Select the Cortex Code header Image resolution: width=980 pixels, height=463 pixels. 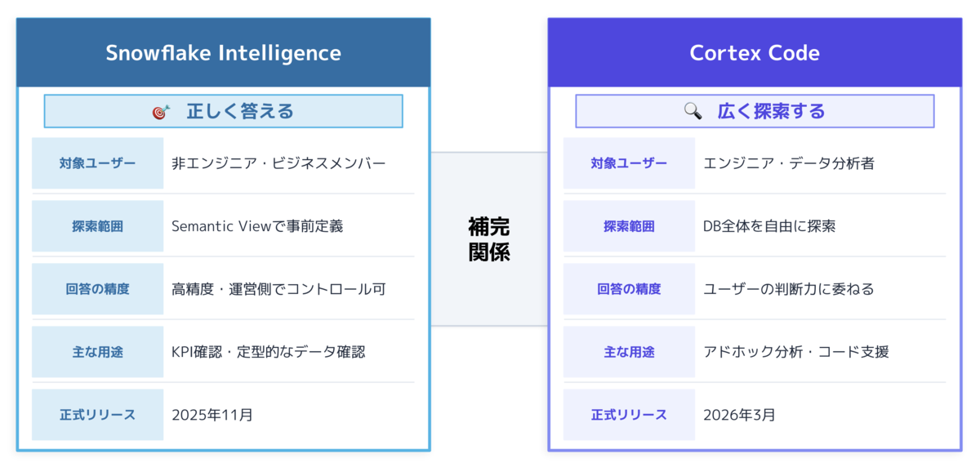click(755, 53)
